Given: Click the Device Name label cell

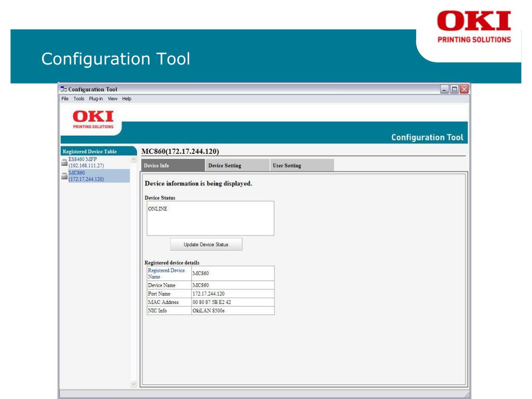Looking at the screenshot, I should pyautogui.click(x=169, y=285).
